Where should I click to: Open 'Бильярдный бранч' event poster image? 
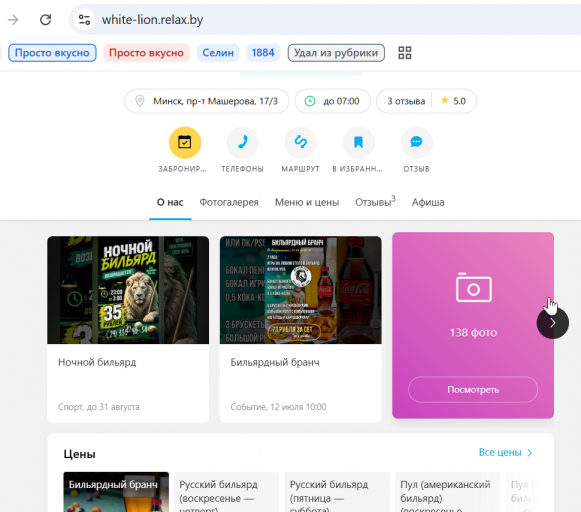301,290
